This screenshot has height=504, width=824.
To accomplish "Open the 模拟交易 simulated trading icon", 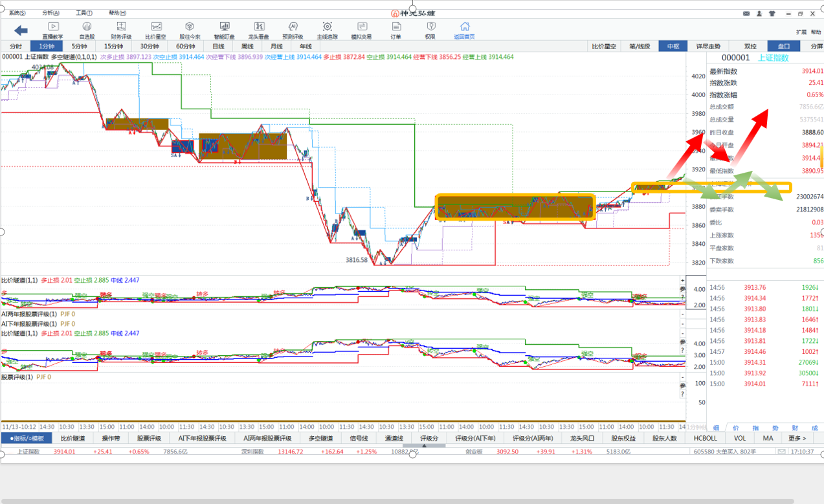I will point(361,30).
